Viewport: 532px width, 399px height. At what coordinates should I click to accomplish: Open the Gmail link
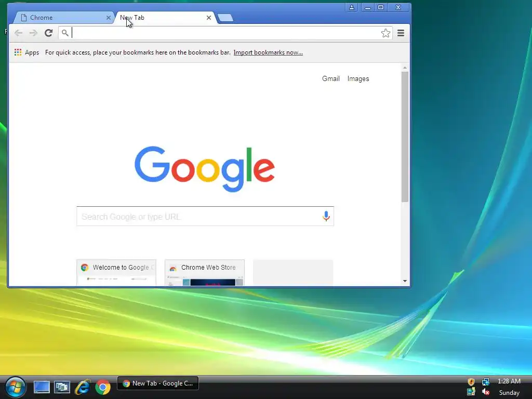pyautogui.click(x=331, y=79)
